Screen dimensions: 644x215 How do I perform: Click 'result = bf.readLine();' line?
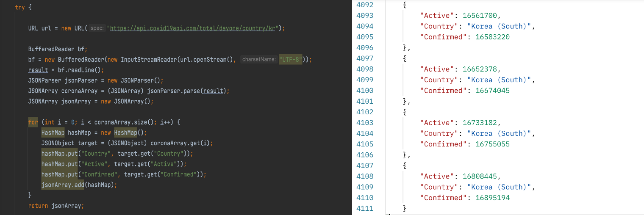(x=66, y=70)
